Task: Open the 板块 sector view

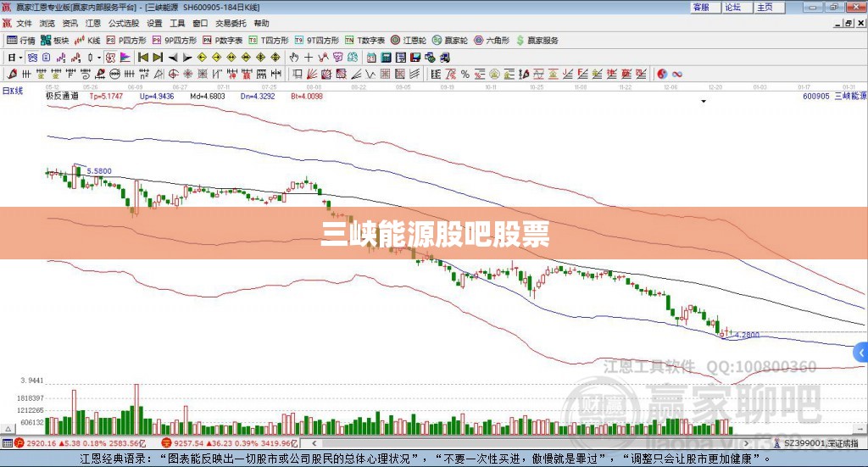Action: tap(55, 41)
